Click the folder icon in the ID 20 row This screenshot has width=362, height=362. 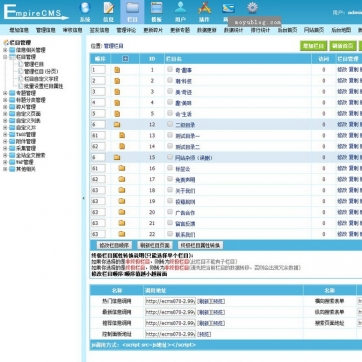(x=122, y=212)
